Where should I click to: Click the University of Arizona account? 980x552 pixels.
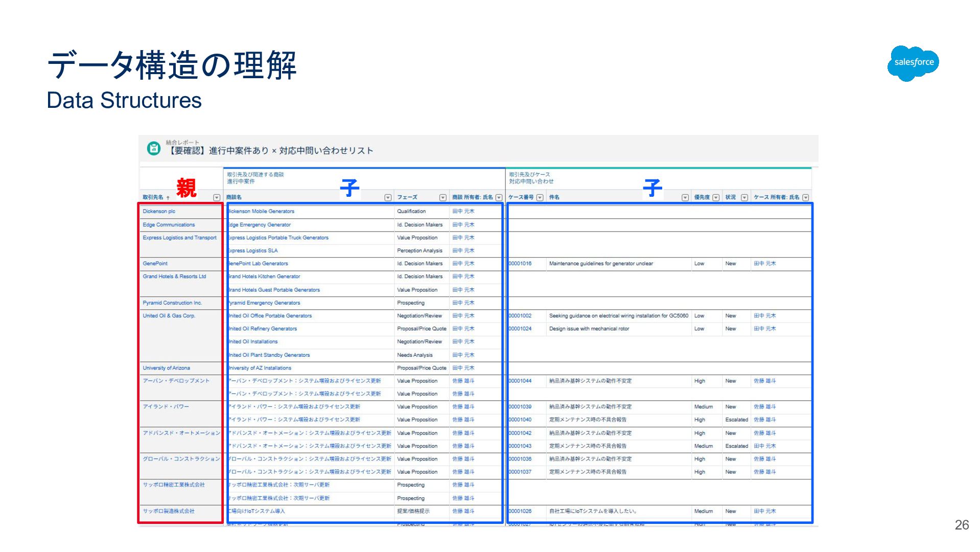(166, 368)
